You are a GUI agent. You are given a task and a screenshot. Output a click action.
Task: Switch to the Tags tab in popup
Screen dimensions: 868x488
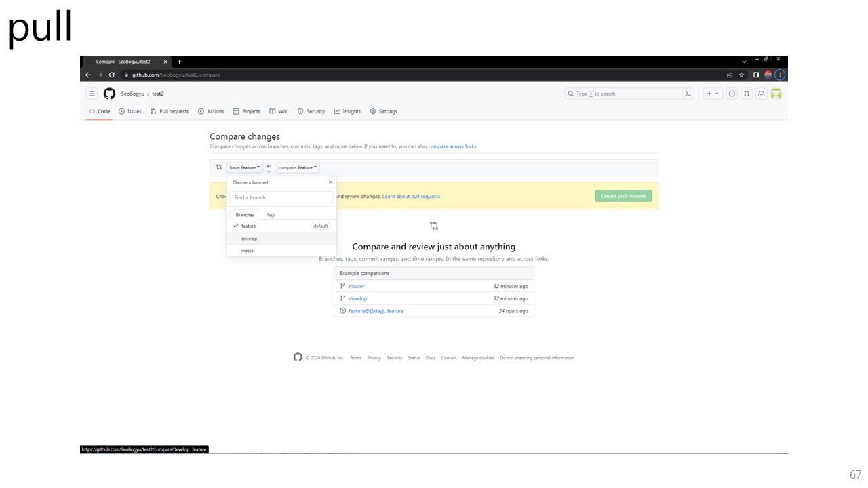click(271, 215)
